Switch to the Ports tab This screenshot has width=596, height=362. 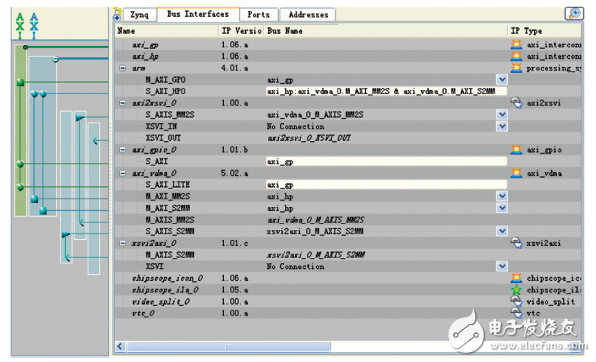pyautogui.click(x=259, y=15)
